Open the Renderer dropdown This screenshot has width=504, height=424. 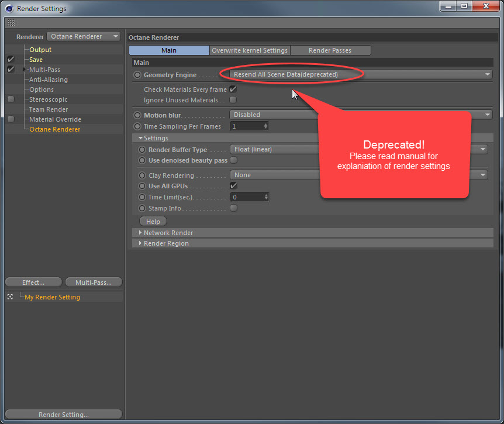click(x=84, y=36)
